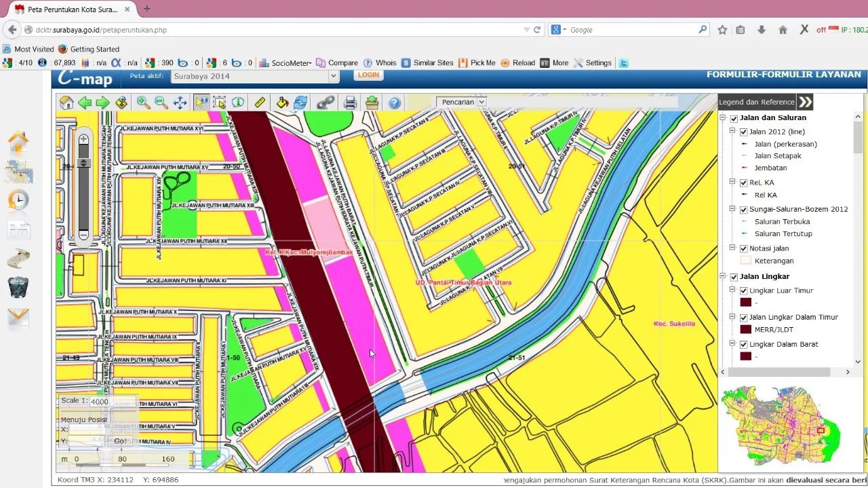Screen dimensions: 868x488
Task: Uncheck the Jalan Lingkar layer group
Action: [x=734, y=277]
